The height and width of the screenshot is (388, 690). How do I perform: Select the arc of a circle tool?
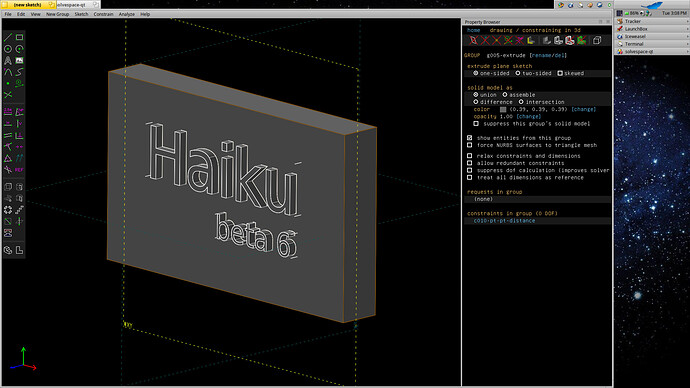pos(19,49)
